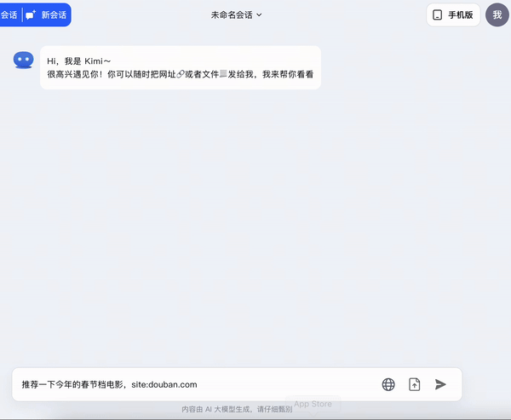Send the message with arrow icon
This screenshot has height=420, width=511.
pos(440,384)
